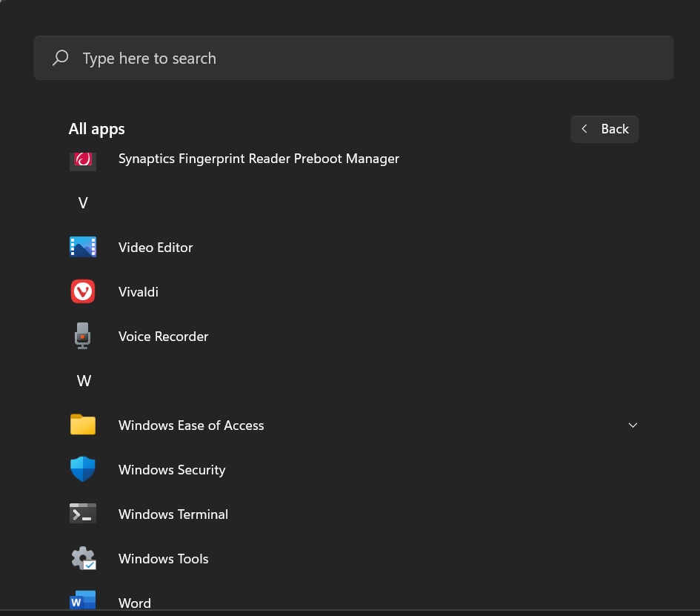This screenshot has width=700, height=616.
Task: Click the 'Word' app name
Action: [134, 603]
